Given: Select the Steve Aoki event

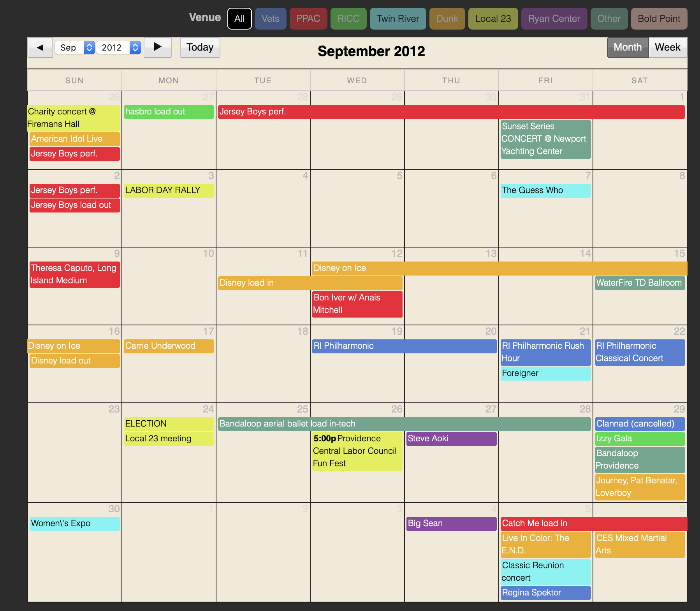Looking at the screenshot, I should click(451, 439).
